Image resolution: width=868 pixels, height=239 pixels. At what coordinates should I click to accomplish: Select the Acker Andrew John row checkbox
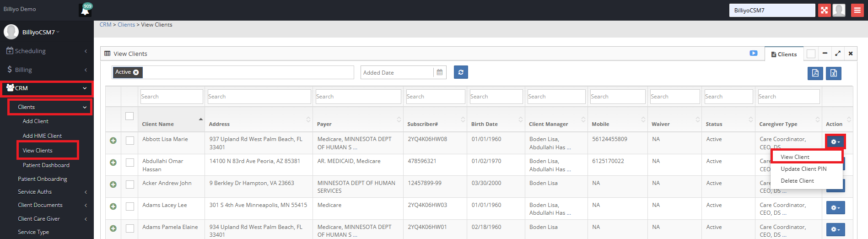130,185
